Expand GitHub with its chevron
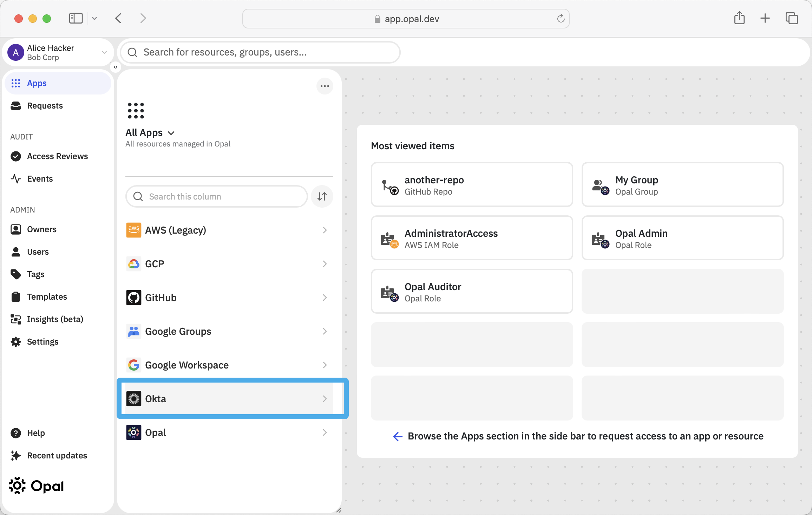 325,298
